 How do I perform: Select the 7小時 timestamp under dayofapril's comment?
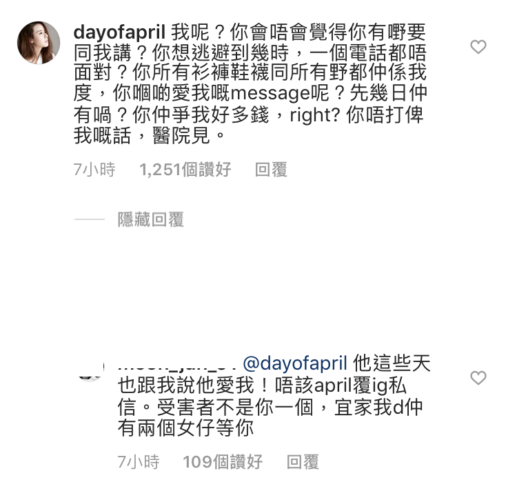[x=94, y=170]
